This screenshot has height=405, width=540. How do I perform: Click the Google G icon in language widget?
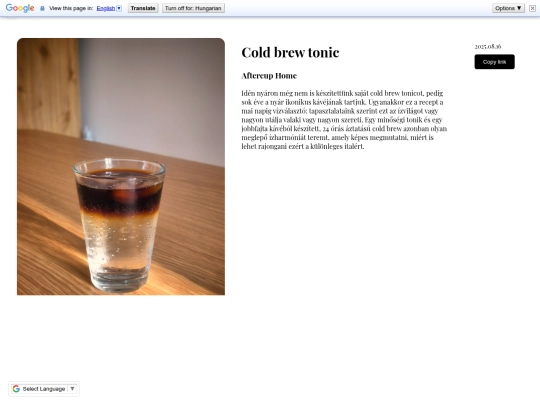coord(16,389)
